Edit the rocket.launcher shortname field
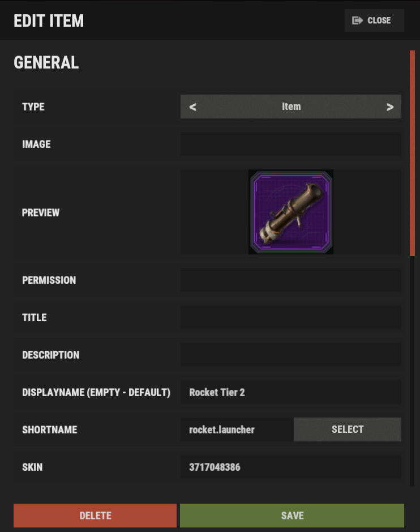Image resolution: width=420 pixels, height=532 pixels. (x=237, y=429)
